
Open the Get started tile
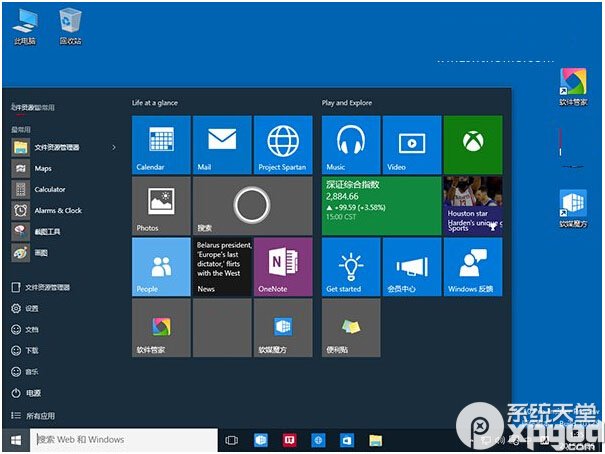[351, 266]
